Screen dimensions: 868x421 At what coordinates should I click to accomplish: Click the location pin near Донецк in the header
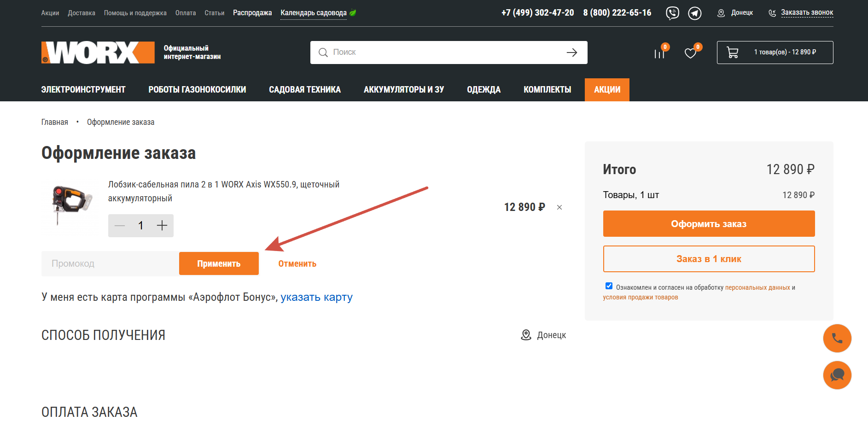click(721, 13)
